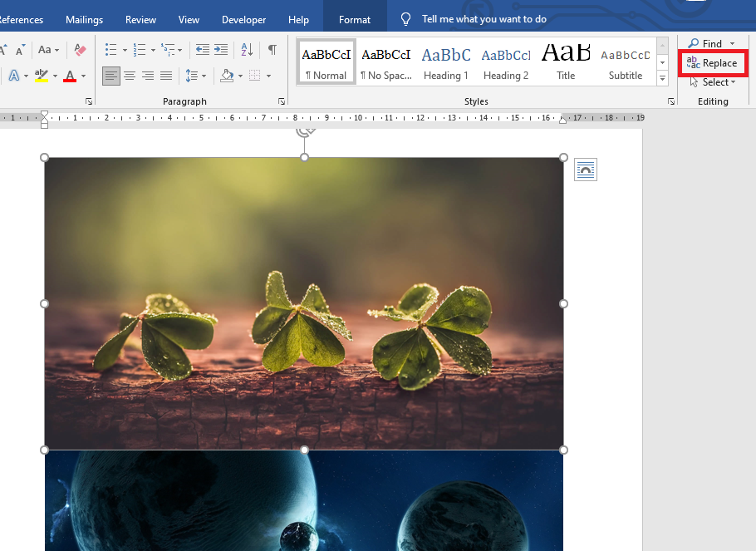Click the Clear All Formatting eraser icon

pos(80,50)
